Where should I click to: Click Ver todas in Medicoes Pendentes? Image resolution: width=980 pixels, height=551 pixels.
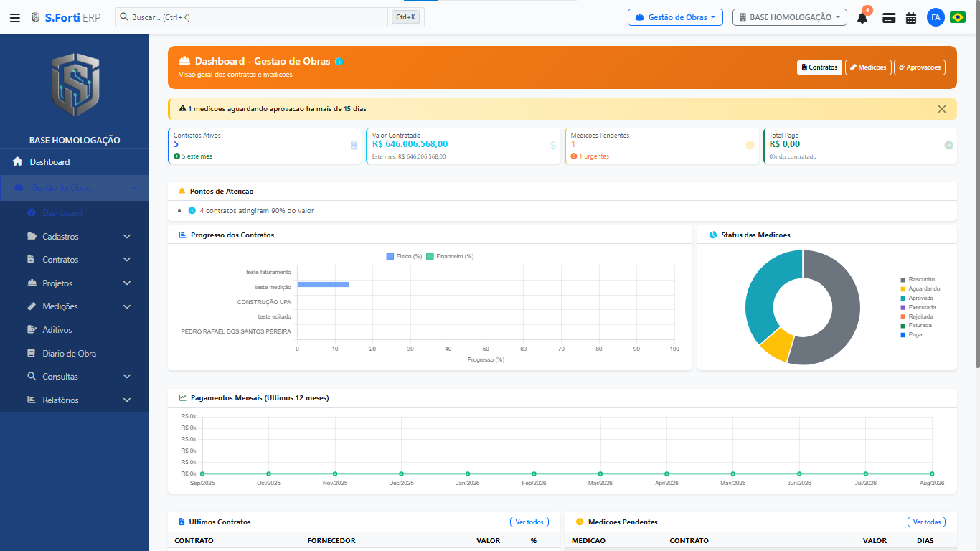926,522
